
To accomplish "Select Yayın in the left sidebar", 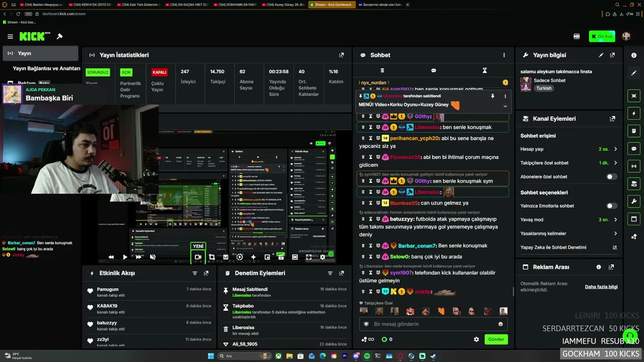I will [40, 53].
